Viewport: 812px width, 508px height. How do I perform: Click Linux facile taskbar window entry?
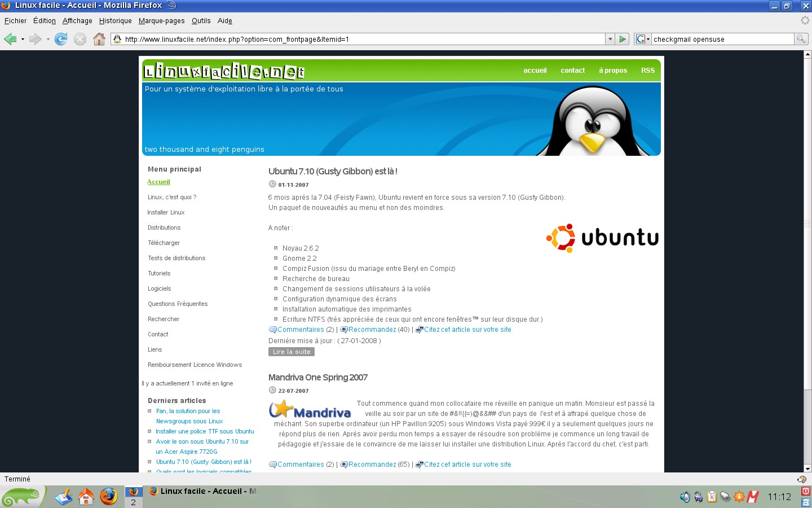pyautogui.click(x=205, y=491)
